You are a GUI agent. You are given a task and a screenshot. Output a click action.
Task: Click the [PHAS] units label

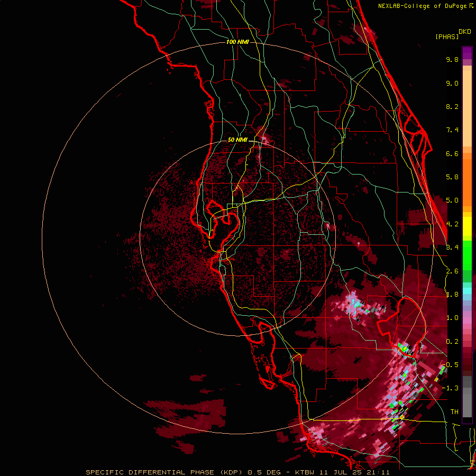pyautogui.click(x=447, y=37)
